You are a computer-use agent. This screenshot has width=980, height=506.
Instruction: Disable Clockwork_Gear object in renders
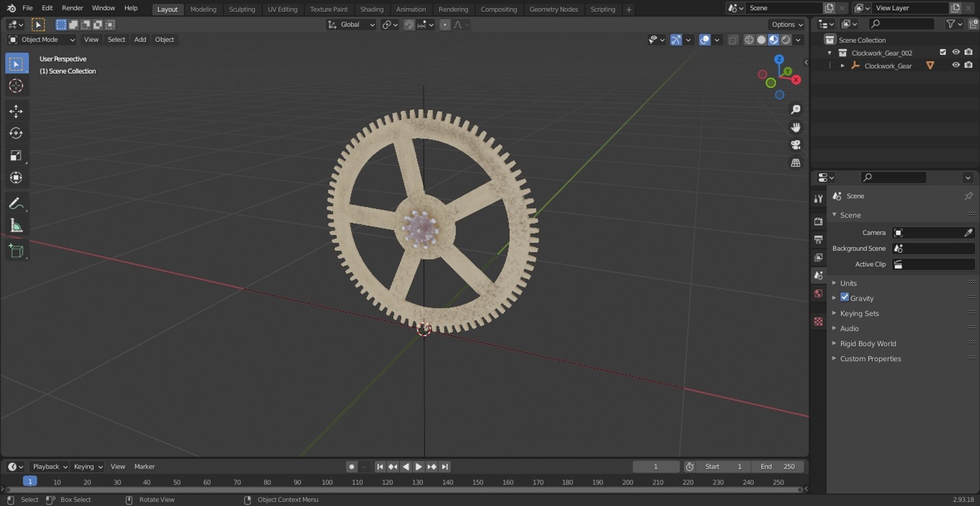pyautogui.click(x=969, y=65)
